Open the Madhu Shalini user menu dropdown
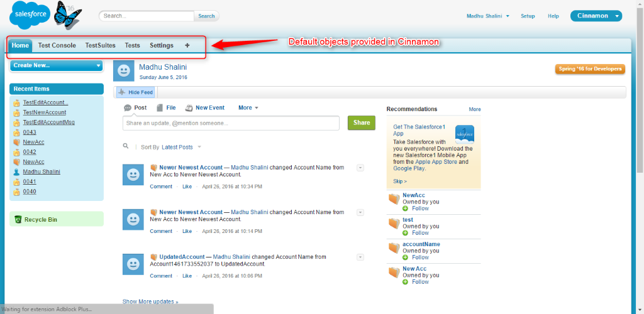The height and width of the screenshot is (314, 644). tap(488, 16)
